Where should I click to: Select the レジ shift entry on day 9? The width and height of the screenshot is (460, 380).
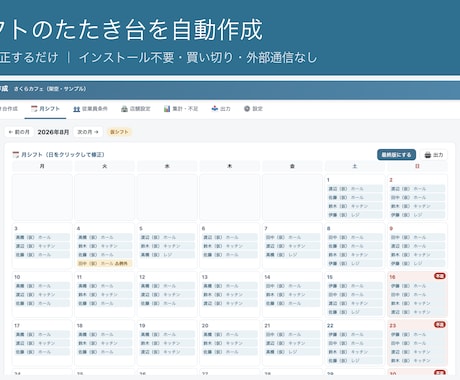[417, 263]
